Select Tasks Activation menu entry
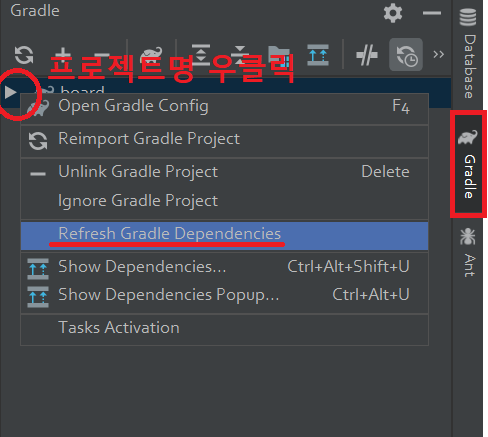This screenshot has height=437, width=488. [224, 329]
